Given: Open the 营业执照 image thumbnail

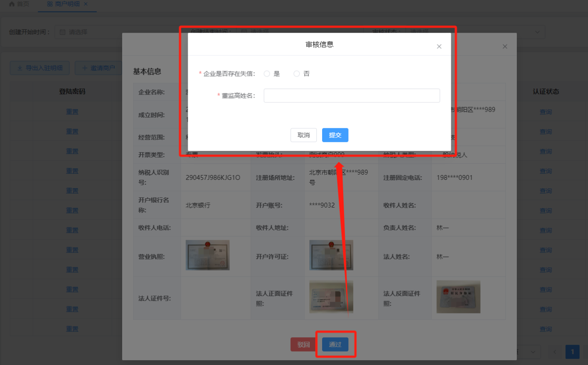Looking at the screenshot, I should (x=207, y=255).
